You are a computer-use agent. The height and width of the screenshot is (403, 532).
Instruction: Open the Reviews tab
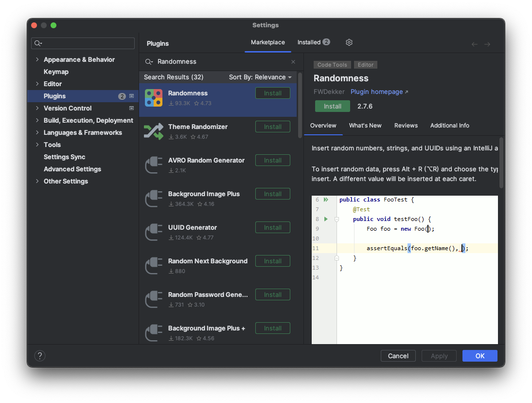click(x=406, y=126)
